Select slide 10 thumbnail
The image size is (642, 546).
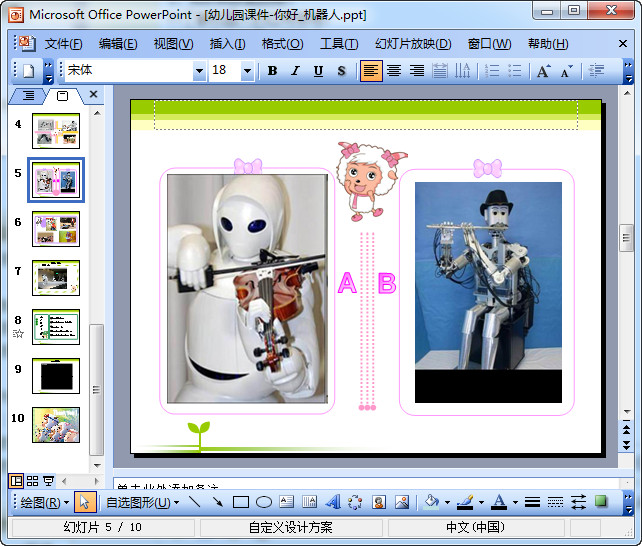click(56, 425)
